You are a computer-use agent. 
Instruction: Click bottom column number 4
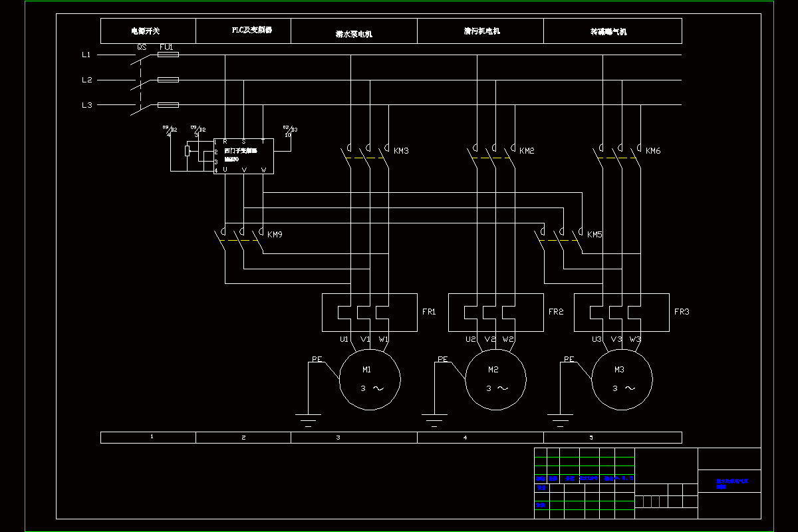464,437
